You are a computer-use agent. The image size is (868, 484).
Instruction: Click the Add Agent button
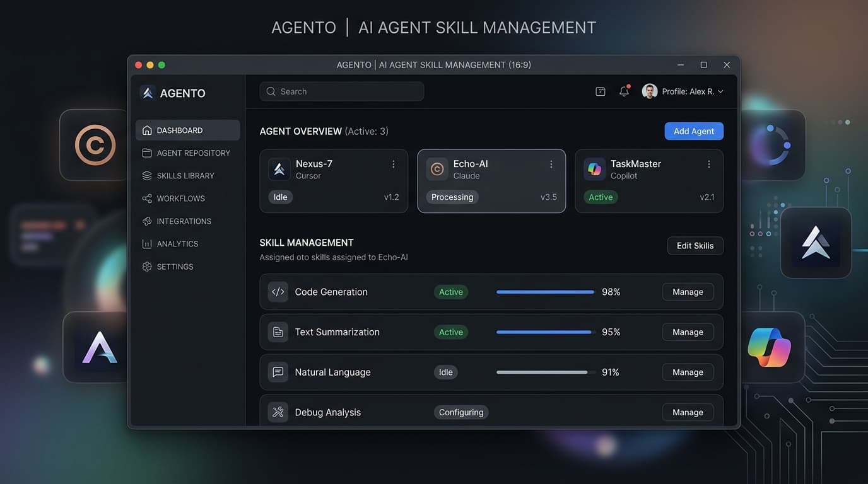coord(694,131)
